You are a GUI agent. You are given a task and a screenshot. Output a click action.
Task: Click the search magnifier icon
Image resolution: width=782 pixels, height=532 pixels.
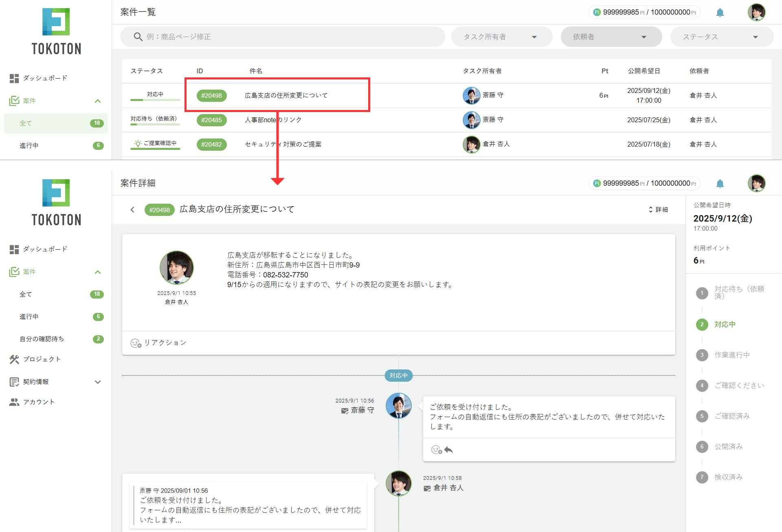pyautogui.click(x=138, y=37)
